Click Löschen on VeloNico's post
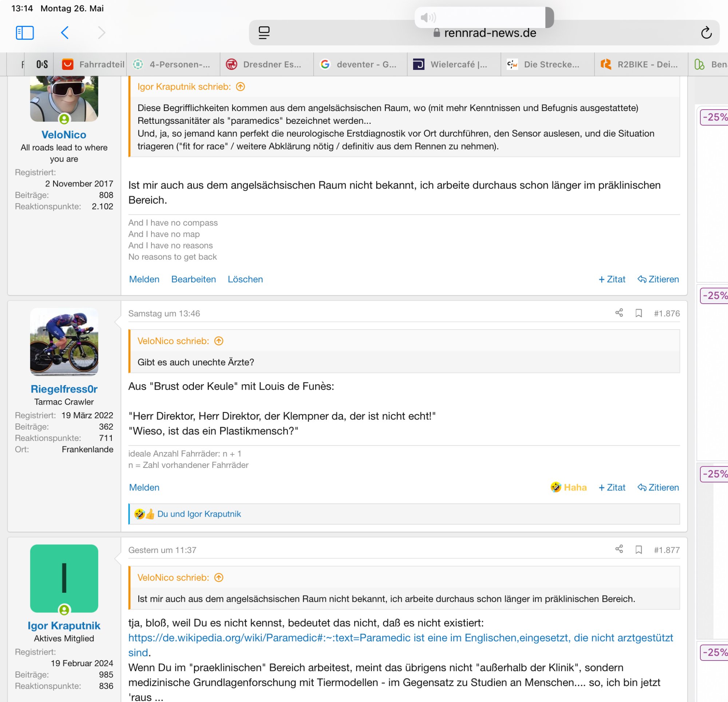This screenshot has height=702, width=728. coord(245,279)
